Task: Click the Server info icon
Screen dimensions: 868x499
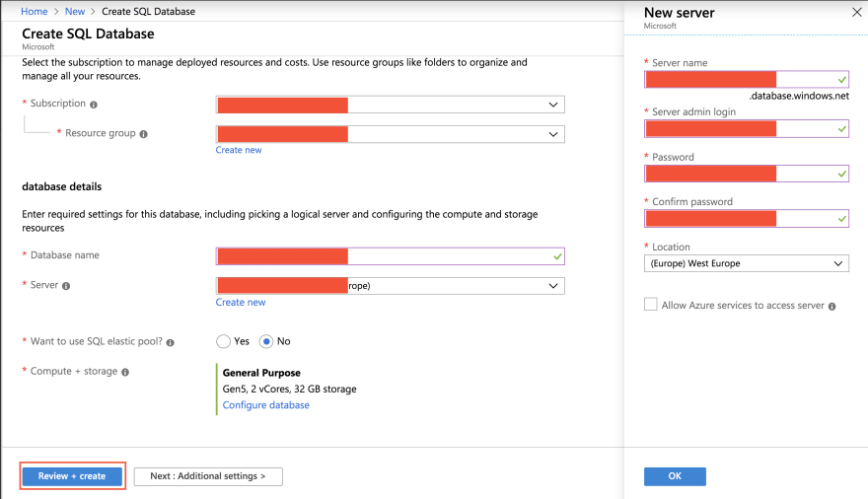Action: (x=66, y=286)
